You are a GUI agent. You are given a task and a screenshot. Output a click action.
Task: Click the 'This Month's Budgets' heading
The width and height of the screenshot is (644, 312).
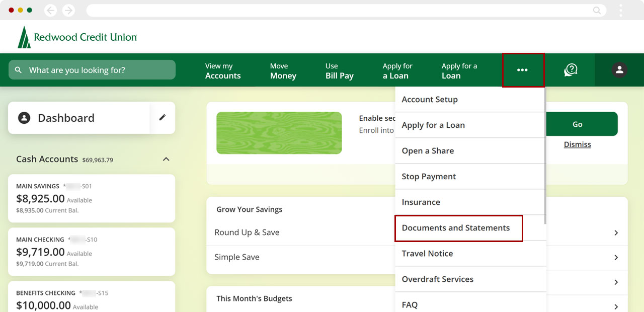(254, 298)
